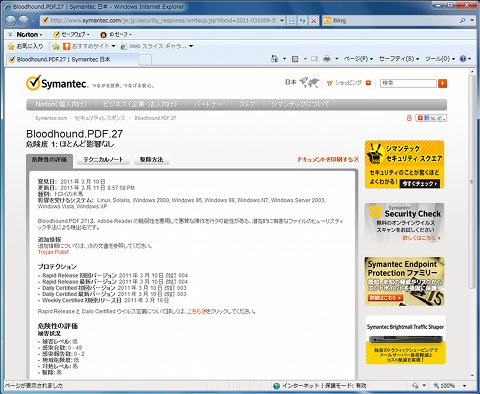Open the Tools (O) menu

tap(440, 59)
